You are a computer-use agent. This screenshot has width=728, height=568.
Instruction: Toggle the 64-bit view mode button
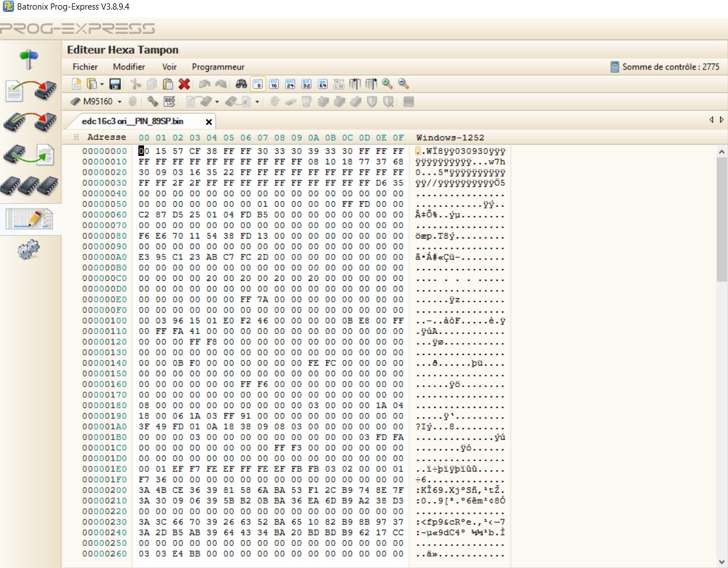pos(322,84)
